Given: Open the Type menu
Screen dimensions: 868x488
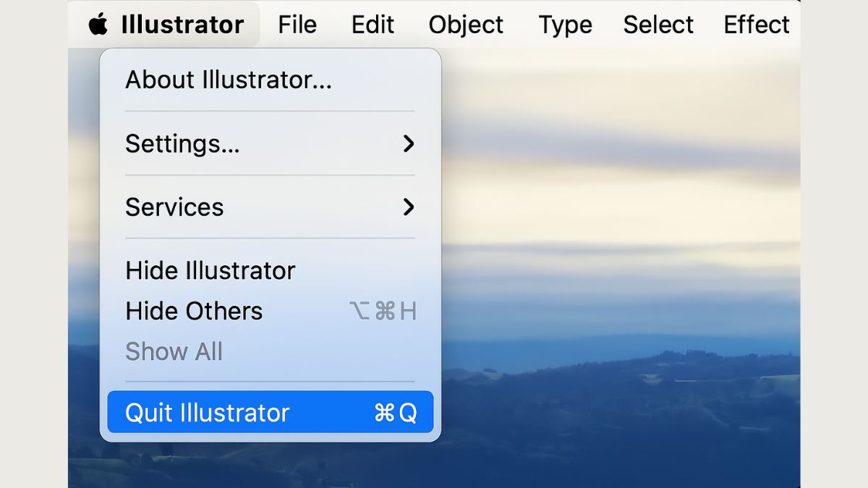Looking at the screenshot, I should (x=565, y=25).
